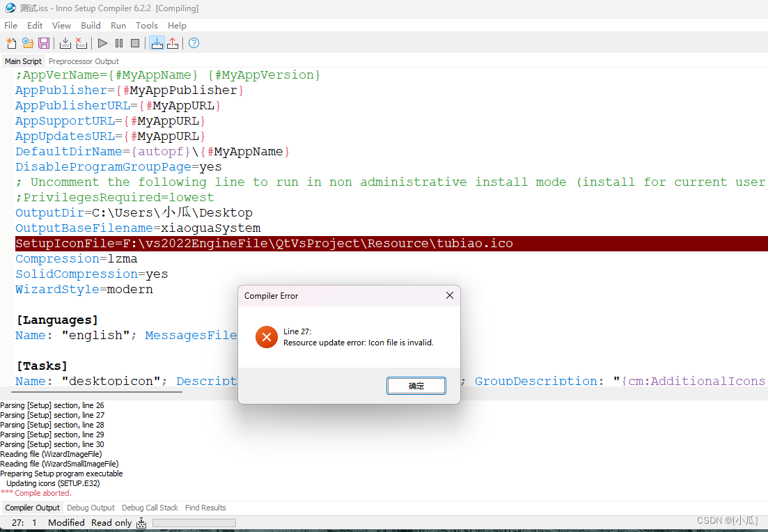Open the Build menu
The height and width of the screenshot is (532, 768).
[x=91, y=26]
